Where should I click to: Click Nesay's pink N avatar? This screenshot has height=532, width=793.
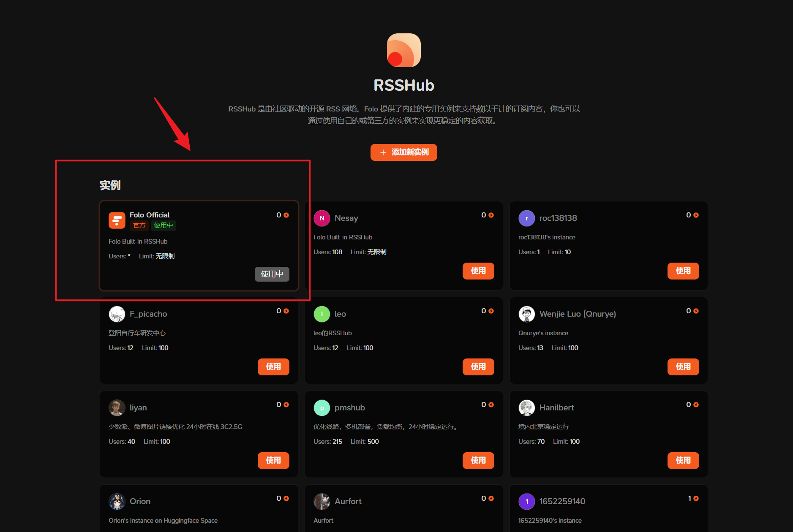(322, 218)
